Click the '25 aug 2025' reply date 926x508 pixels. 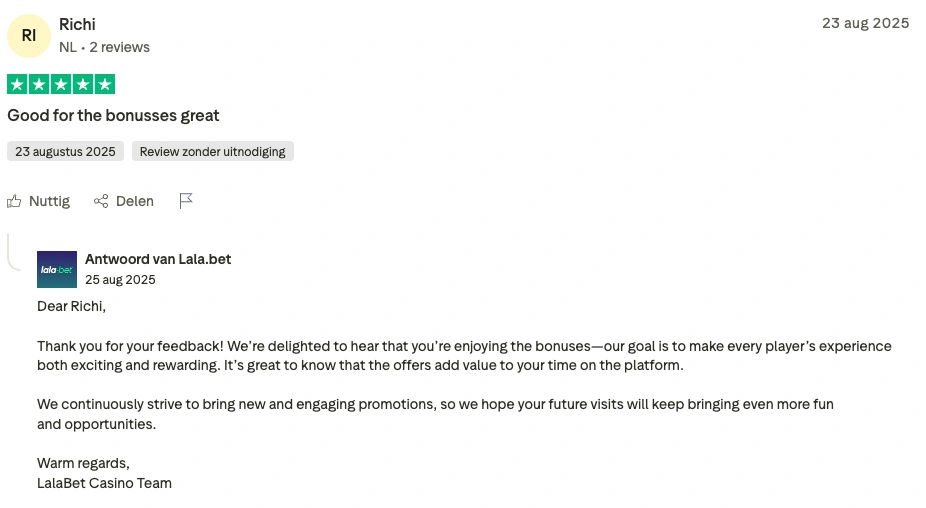coord(120,280)
